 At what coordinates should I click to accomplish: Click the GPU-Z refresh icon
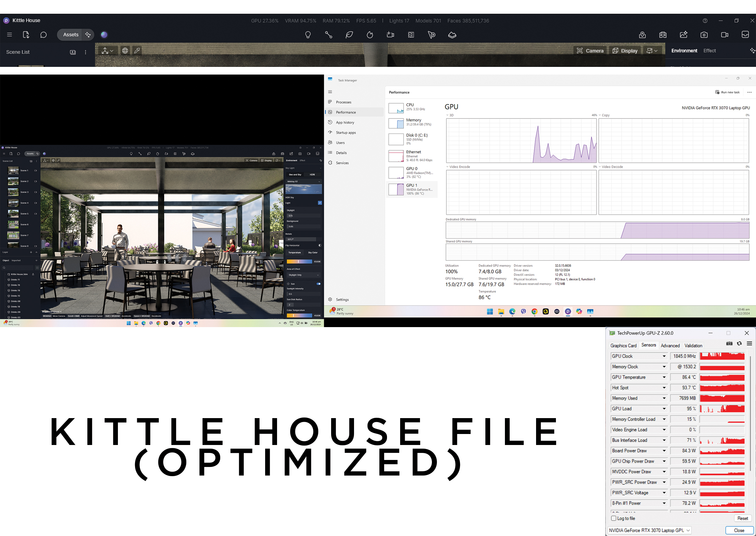740,344
